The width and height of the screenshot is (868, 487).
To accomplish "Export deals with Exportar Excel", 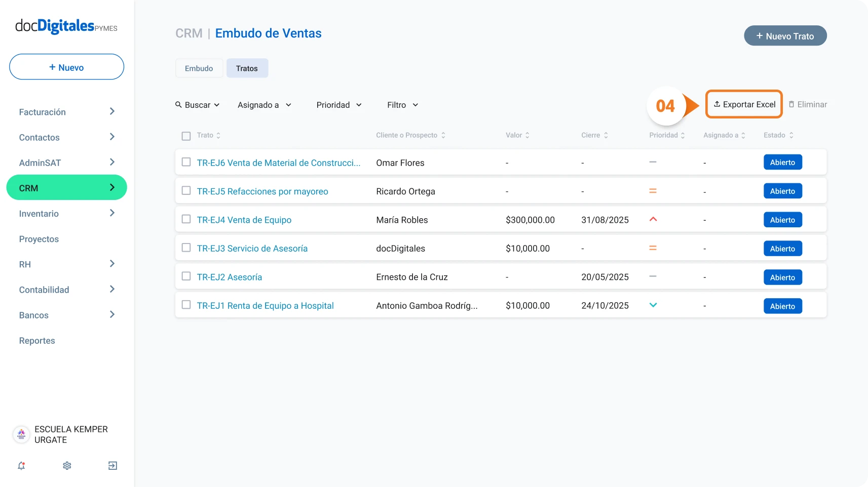I will tap(744, 104).
